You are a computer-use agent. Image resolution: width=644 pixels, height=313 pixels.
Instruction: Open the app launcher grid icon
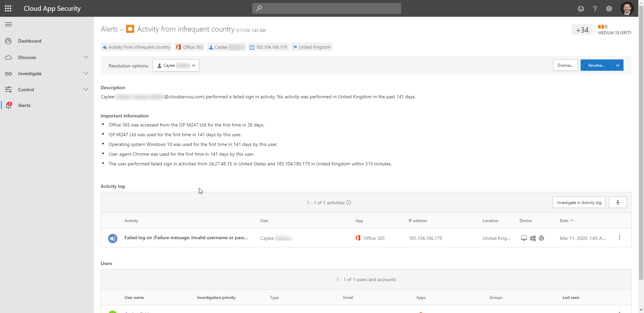[8, 8]
